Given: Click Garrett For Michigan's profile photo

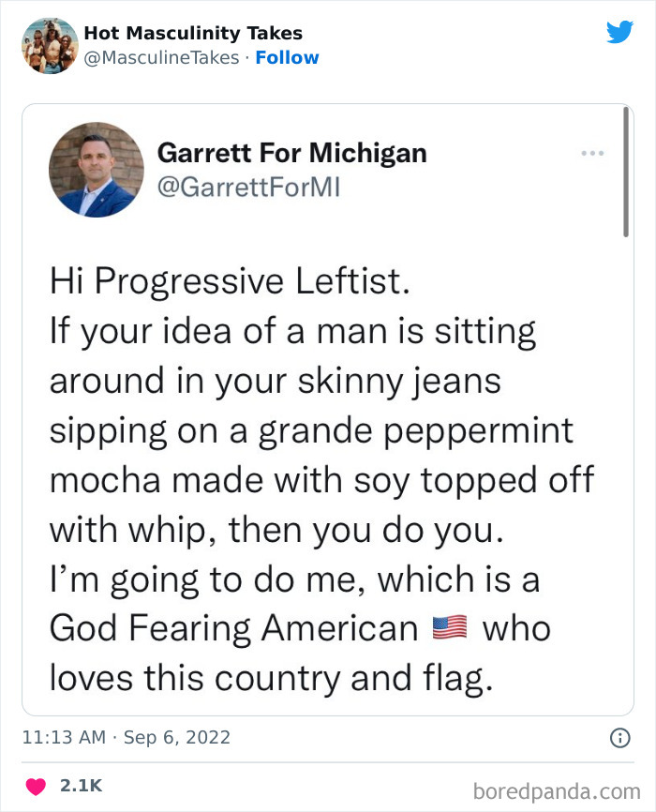Looking at the screenshot, I should click(96, 170).
